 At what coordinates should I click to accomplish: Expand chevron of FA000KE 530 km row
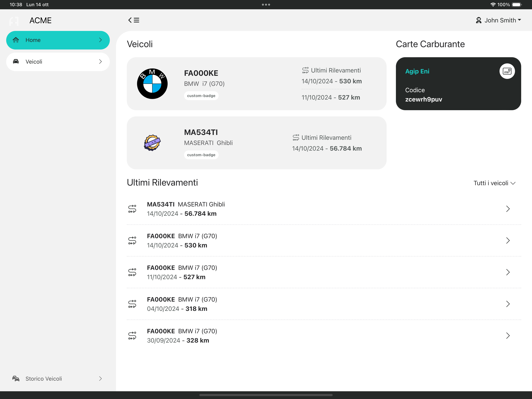508,240
